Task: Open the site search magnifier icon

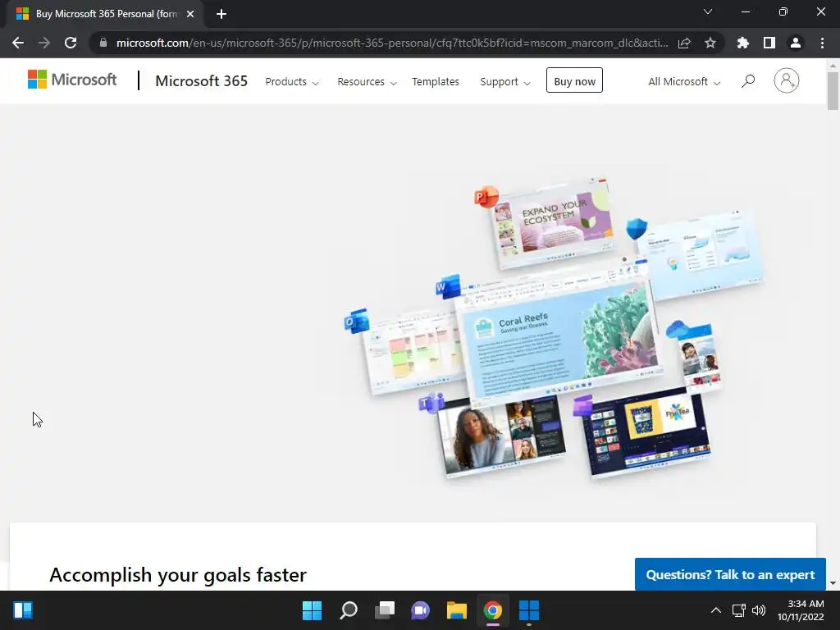Action: pyautogui.click(x=748, y=81)
